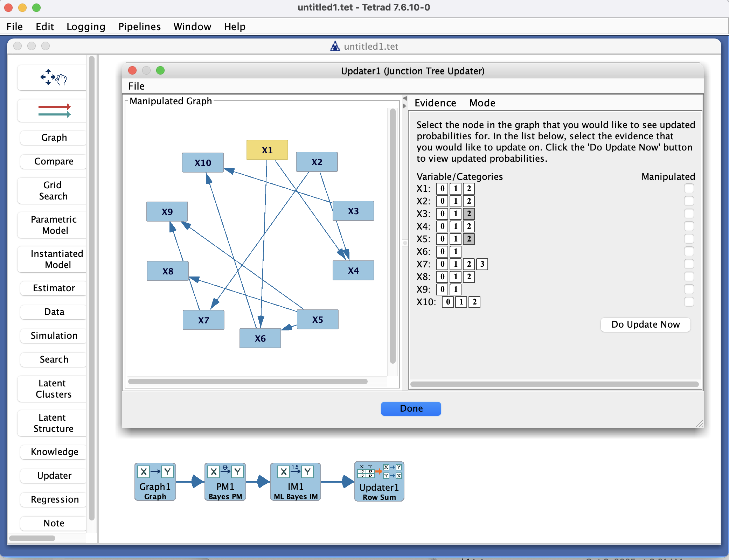Open the Pipelines menu

[x=139, y=27]
